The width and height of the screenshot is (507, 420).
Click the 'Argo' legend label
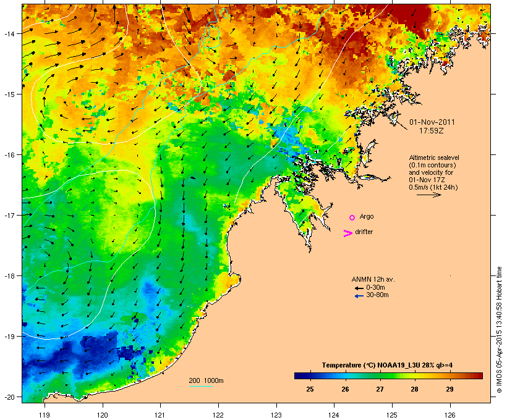click(x=367, y=216)
